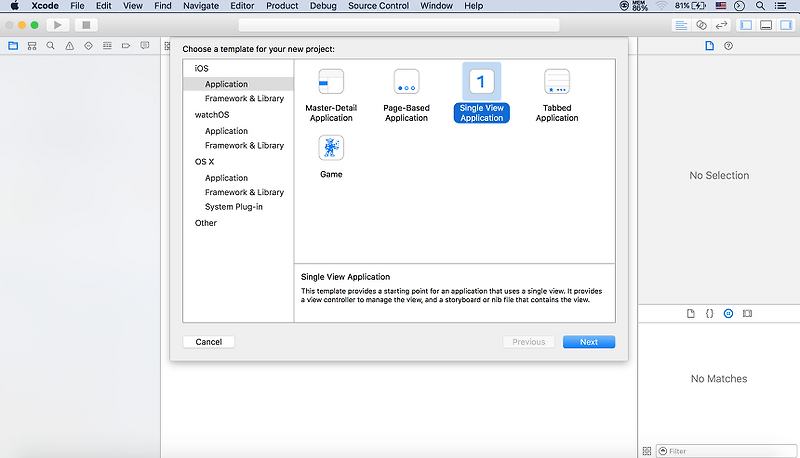800x458 pixels.
Task: Open the Window menu
Action: [x=436, y=6]
